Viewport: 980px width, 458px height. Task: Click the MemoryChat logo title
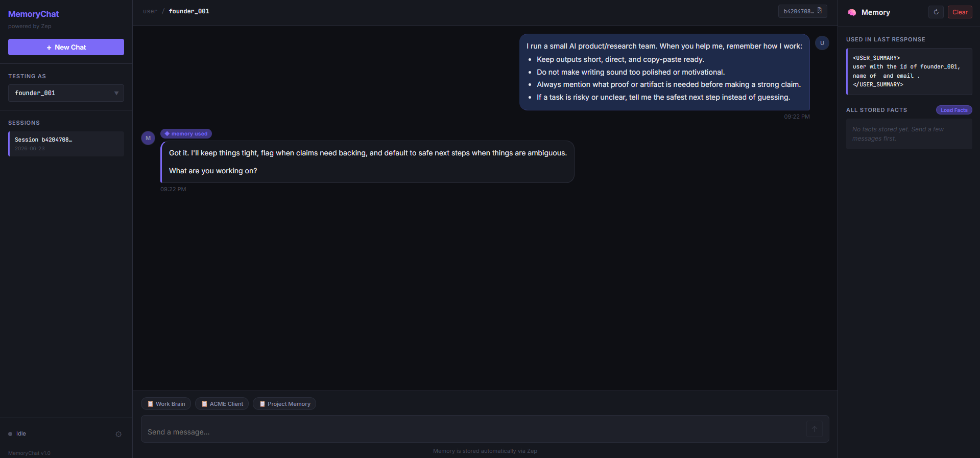(33, 14)
